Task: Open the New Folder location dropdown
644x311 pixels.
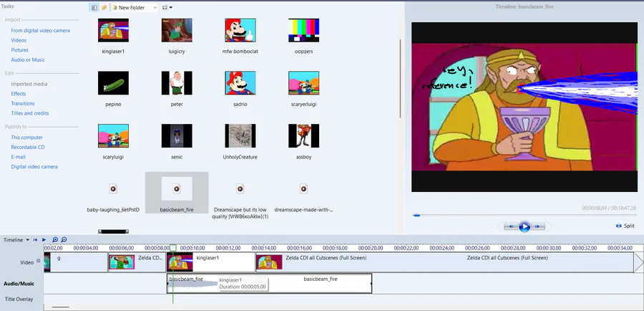Action: [x=135, y=7]
